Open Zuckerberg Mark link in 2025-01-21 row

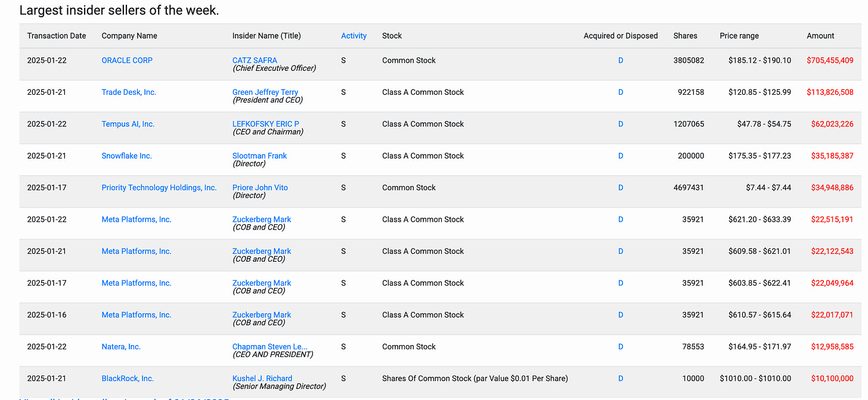(x=262, y=252)
